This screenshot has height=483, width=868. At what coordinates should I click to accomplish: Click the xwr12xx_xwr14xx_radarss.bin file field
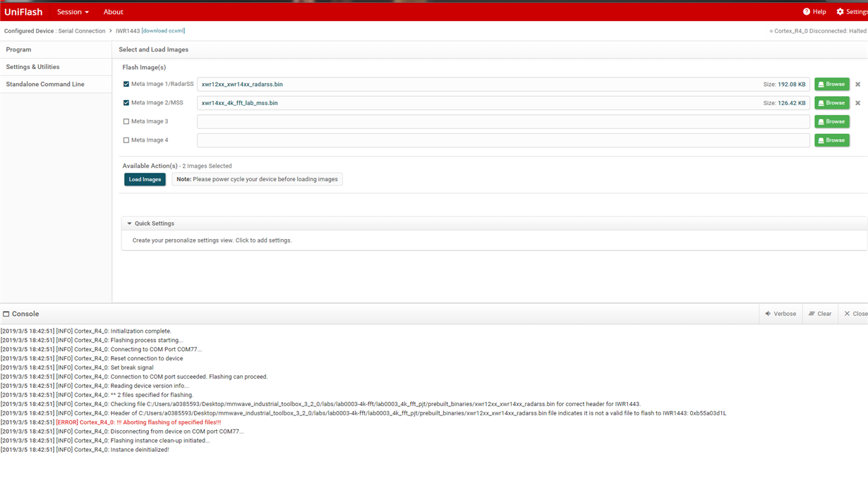pyautogui.click(x=503, y=84)
